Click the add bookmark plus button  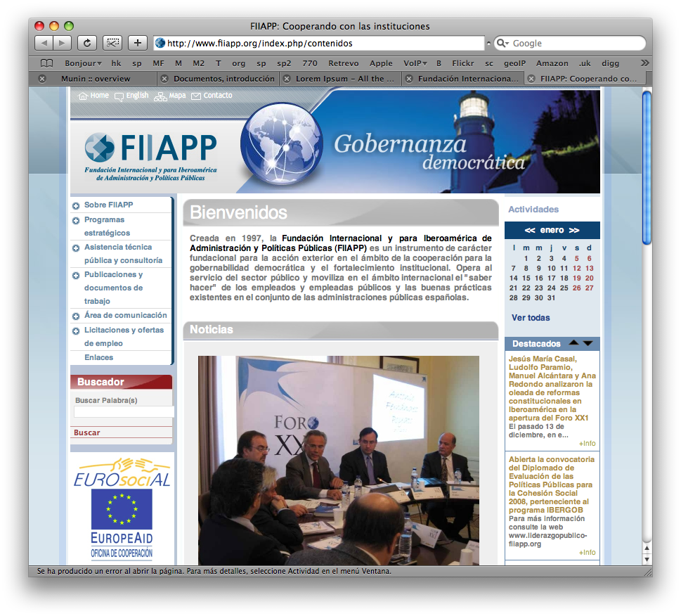(137, 43)
